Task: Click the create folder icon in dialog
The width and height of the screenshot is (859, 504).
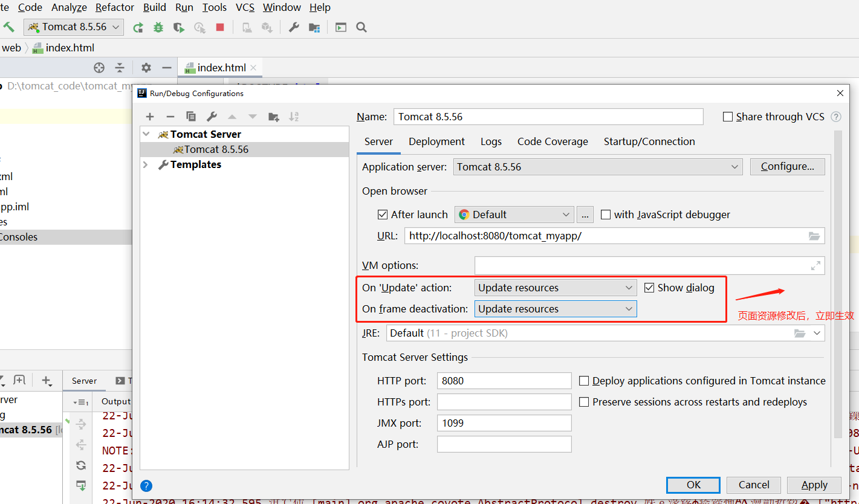Action: (274, 117)
